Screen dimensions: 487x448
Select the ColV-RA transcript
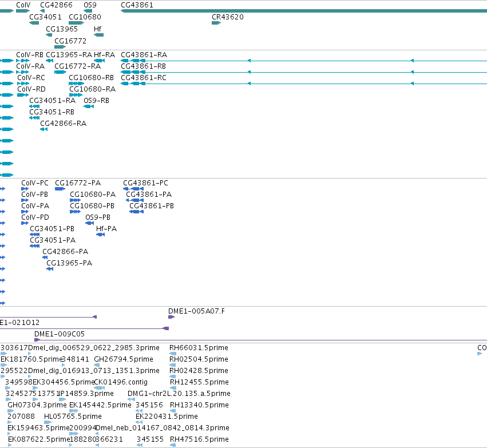22,72
